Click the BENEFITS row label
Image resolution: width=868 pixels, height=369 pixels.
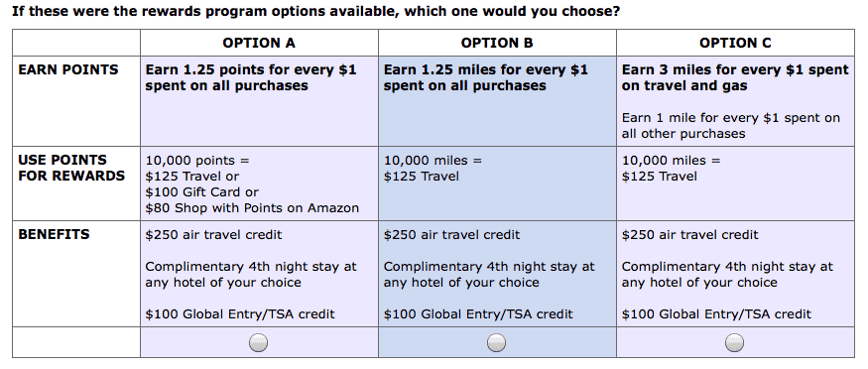point(54,234)
